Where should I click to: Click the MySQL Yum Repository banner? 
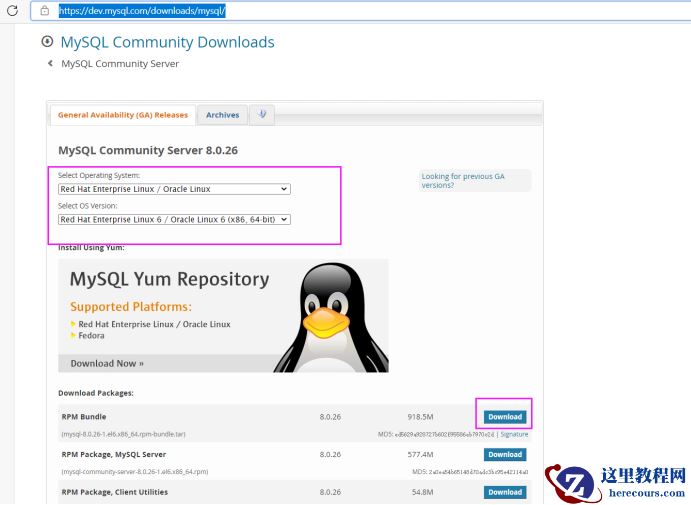click(223, 316)
